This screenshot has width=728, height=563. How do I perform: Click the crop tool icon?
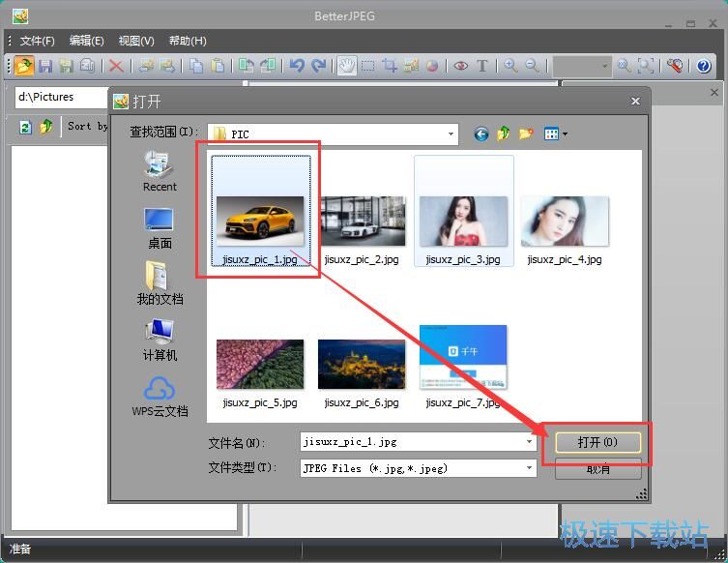pos(390,66)
